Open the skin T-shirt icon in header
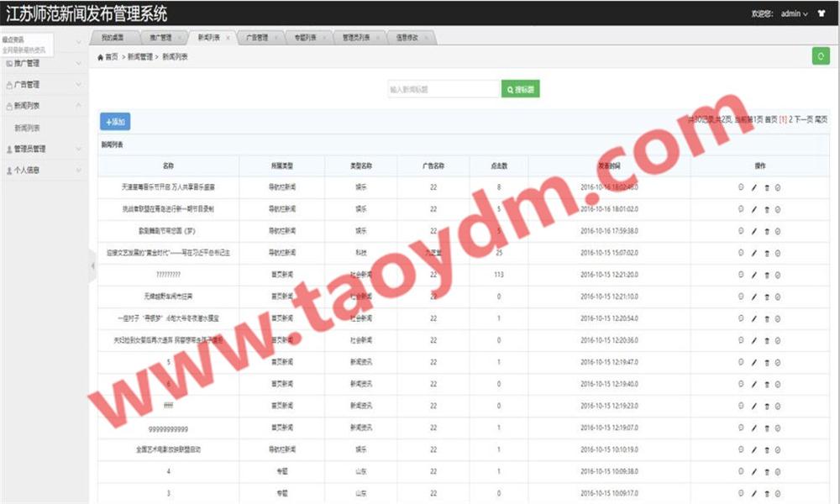This screenshot has height=504, width=840. pos(822,13)
